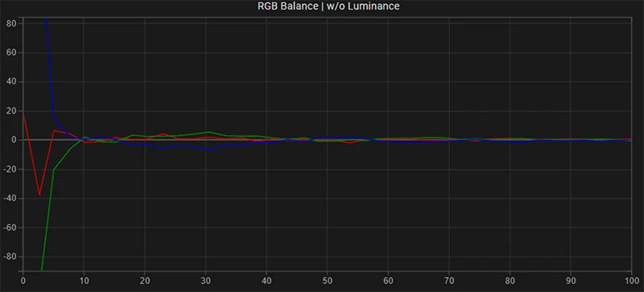This screenshot has width=644, height=292.
Task: Click the y-axis label -40
Action: [10, 199]
